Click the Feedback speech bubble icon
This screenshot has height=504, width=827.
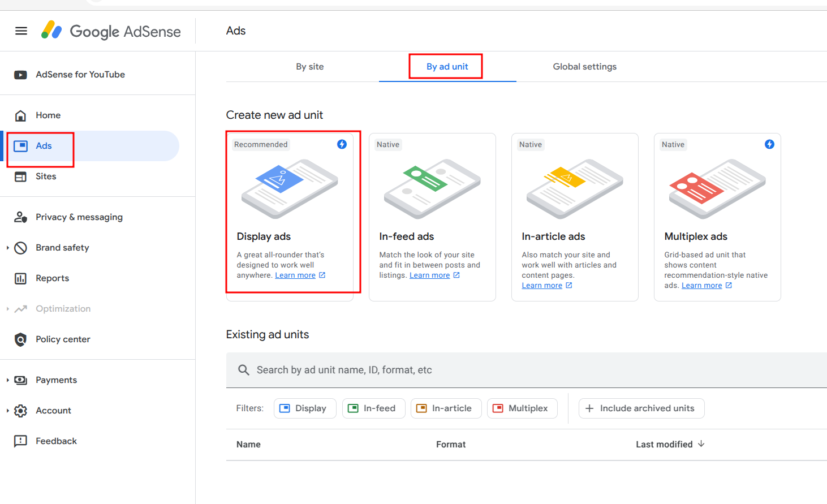[20, 441]
